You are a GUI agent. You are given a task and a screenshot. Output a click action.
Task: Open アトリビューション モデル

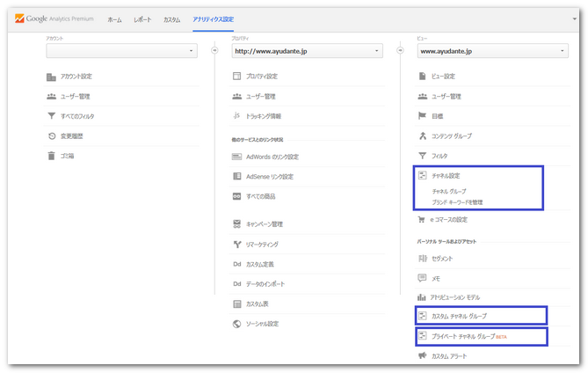[x=455, y=297]
